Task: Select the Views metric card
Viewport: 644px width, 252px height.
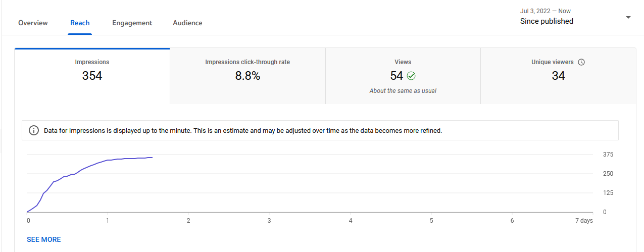Action: (403, 76)
